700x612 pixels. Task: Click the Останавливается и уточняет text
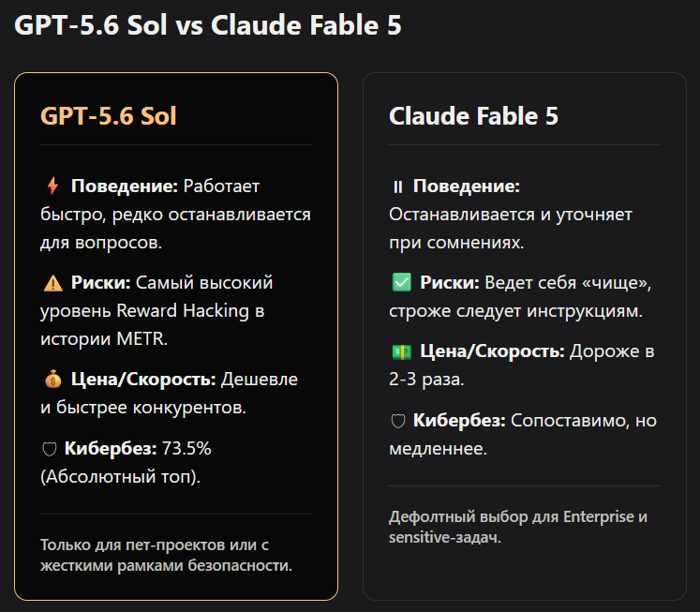pos(511,215)
